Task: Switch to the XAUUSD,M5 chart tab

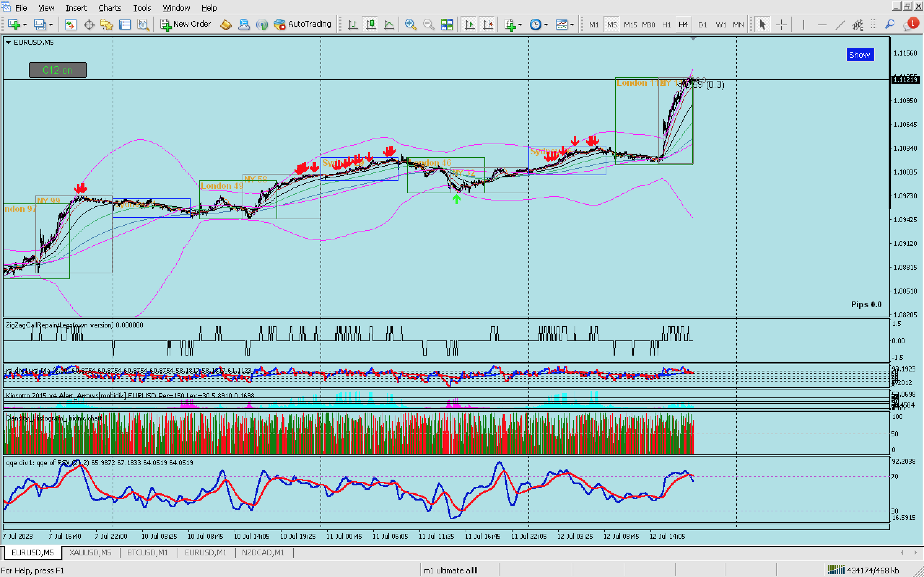Action: (90, 552)
